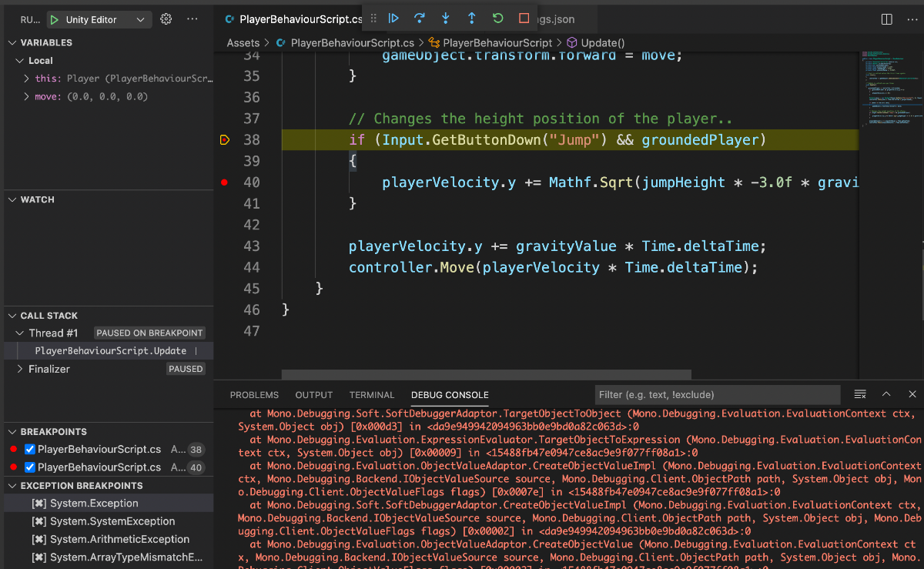Open debug view more actions ellipsis

(192, 19)
